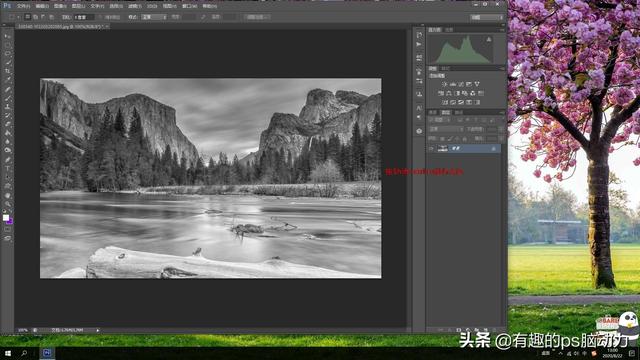This screenshot has height=360, width=640.
Task: Select the Eraser tool
Action: pyautogui.click(x=7, y=124)
